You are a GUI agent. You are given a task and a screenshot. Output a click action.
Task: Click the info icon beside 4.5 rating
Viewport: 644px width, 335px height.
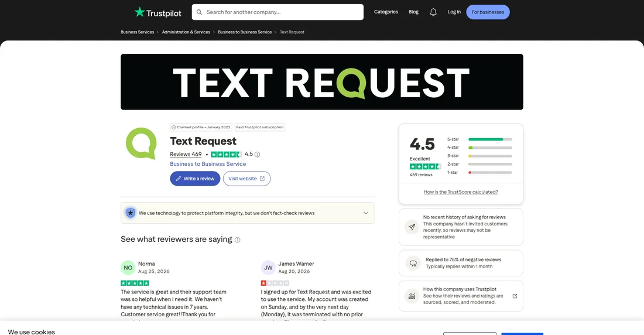click(x=257, y=155)
